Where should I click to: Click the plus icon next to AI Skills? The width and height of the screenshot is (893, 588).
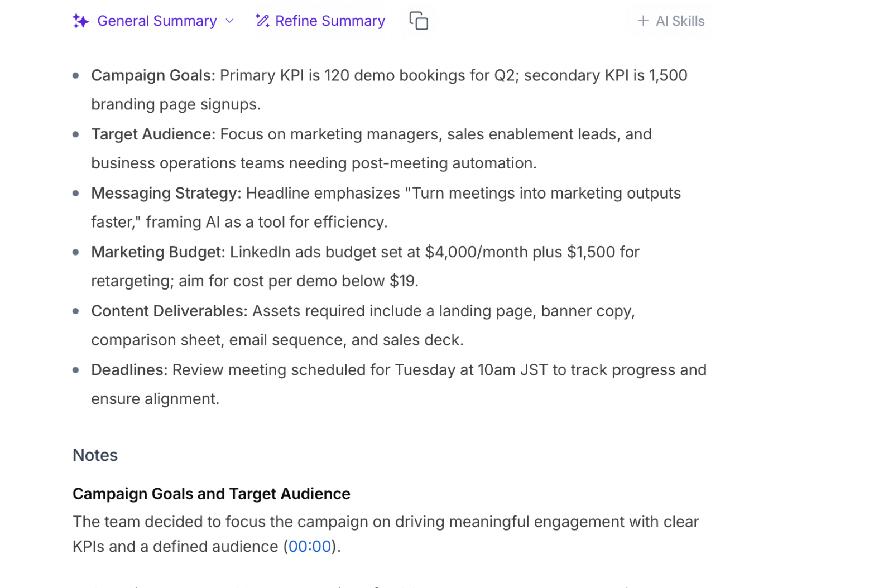pyautogui.click(x=642, y=21)
